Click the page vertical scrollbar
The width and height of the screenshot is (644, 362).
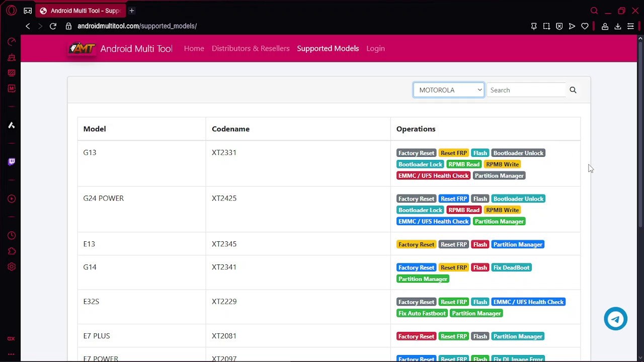[641, 136]
